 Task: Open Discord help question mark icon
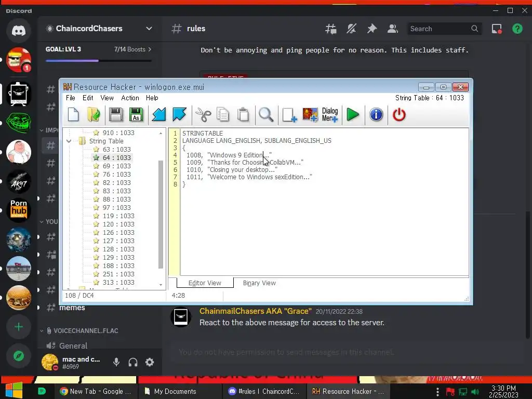[517, 29]
